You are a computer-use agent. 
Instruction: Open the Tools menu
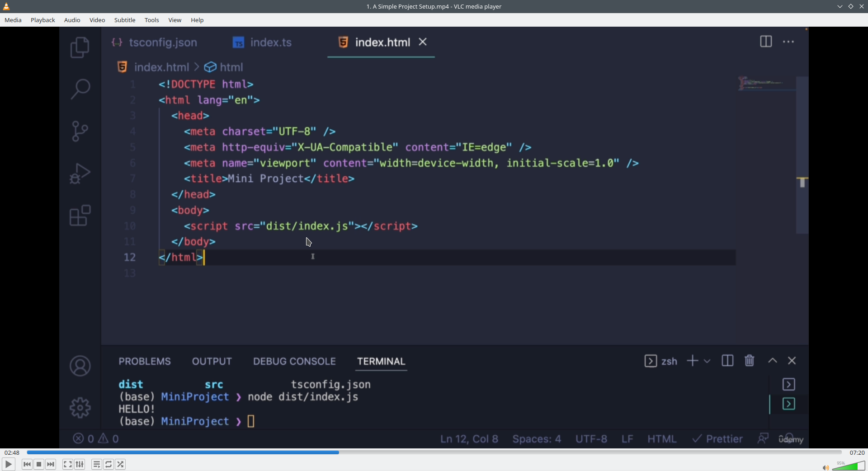point(152,20)
